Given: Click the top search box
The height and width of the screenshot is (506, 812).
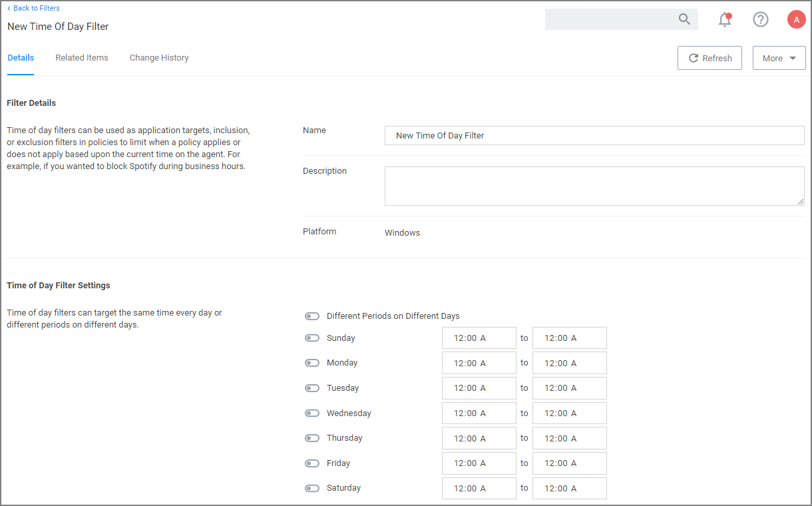Looking at the screenshot, I should [609, 19].
